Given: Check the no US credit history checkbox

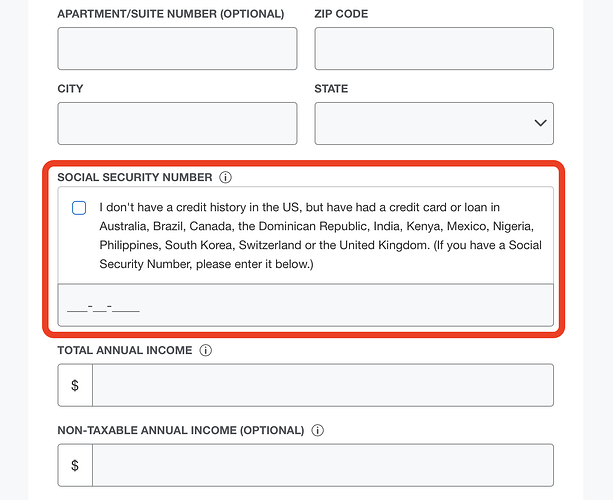Looking at the screenshot, I should point(79,209).
